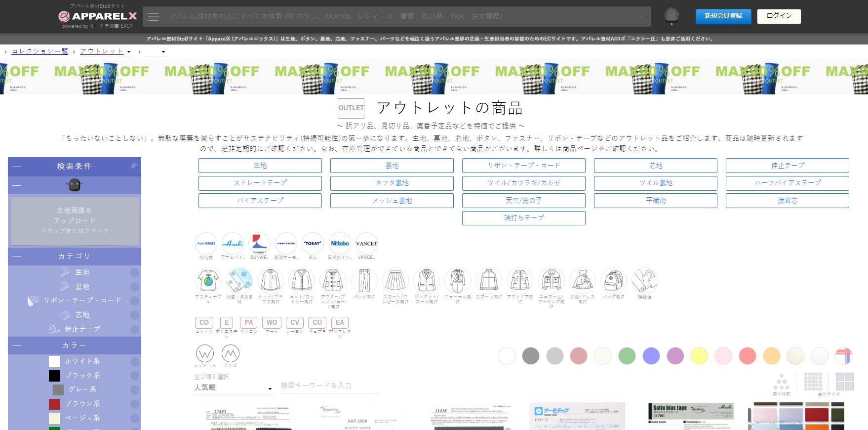The height and width of the screenshot is (430, 868).
Task: Pick the green color swatch circle
Action: pos(627,356)
